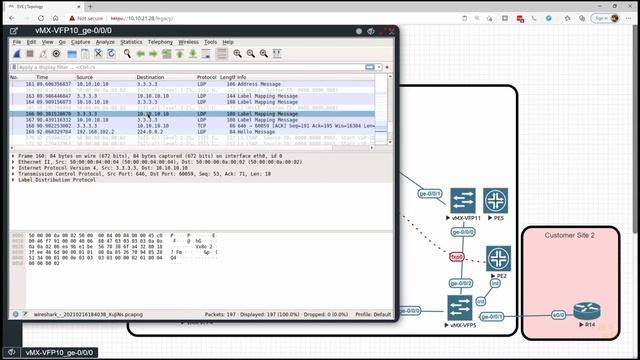Go to specified packet icon
Viewport: 640px width, 360px height.
click(167, 54)
